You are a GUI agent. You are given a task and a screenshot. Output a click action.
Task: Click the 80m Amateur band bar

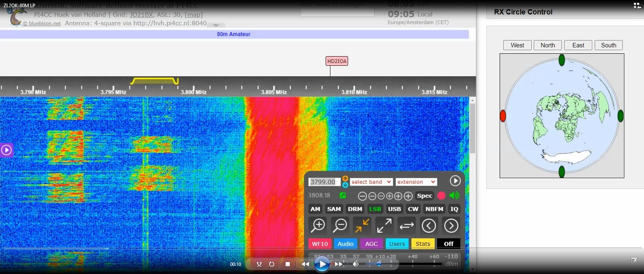[x=234, y=35]
